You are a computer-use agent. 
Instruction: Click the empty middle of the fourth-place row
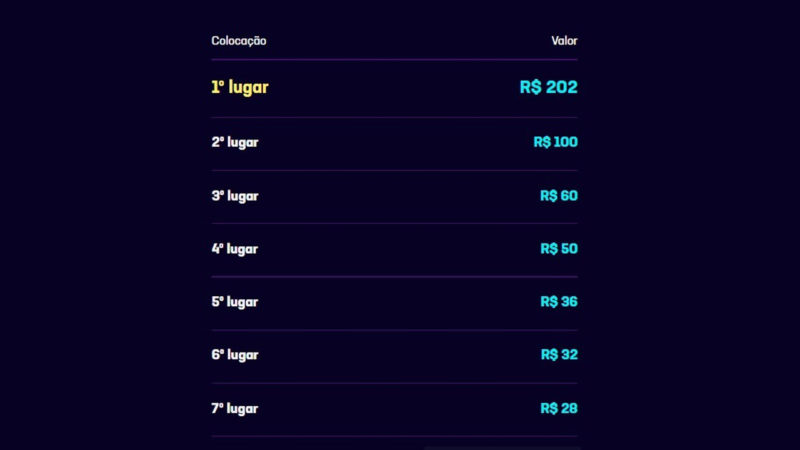(x=394, y=249)
